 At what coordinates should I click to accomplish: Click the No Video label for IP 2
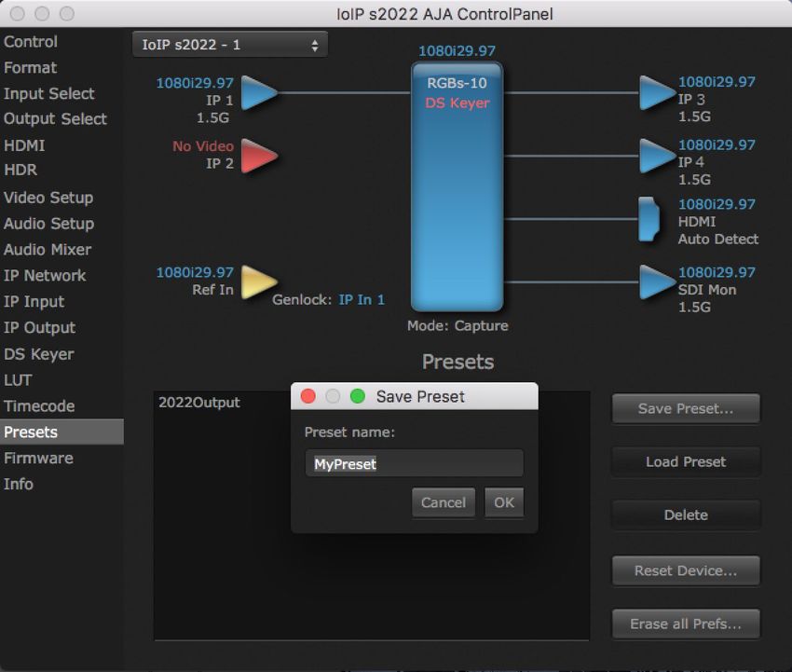point(203,146)
